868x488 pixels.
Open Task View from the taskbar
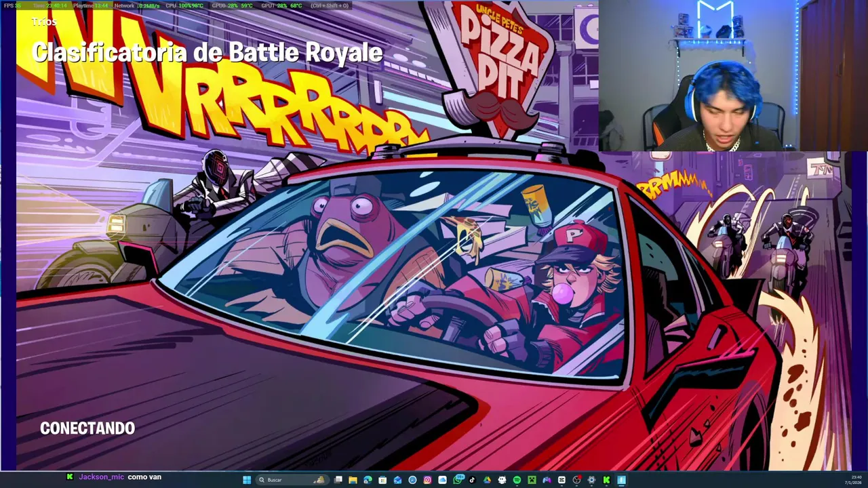(338, 480)
